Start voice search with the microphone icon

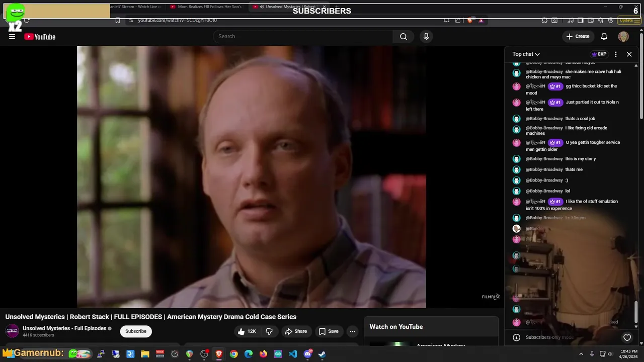(x=426, y=36)
